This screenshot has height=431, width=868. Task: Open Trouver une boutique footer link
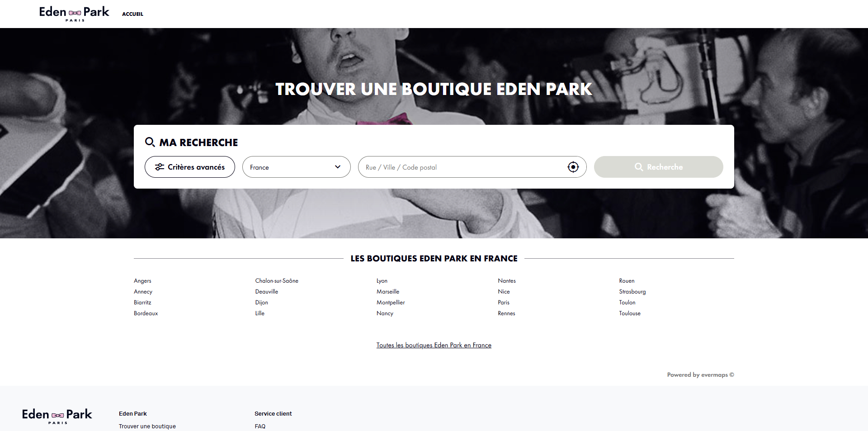point(147,426)
